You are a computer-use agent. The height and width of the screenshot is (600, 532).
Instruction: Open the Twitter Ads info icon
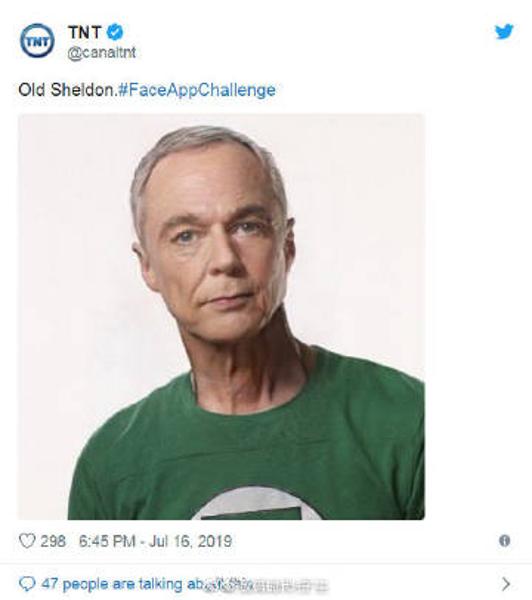pos(504,541)
